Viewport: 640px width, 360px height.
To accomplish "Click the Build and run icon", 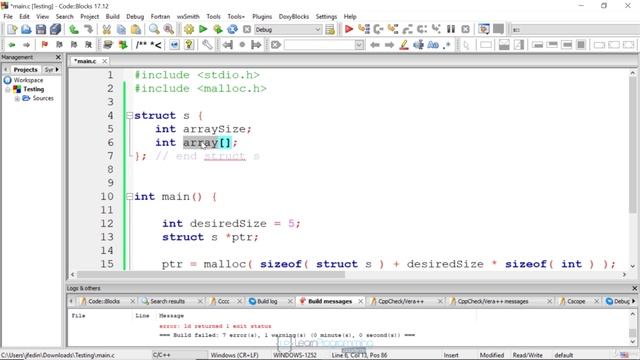I will coord(218,29).
